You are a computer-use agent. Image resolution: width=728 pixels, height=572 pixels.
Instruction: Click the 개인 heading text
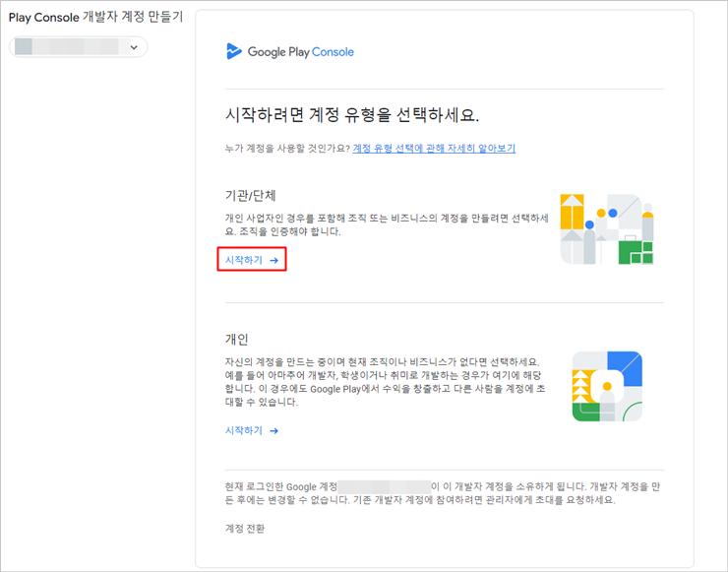click(237, 340)
